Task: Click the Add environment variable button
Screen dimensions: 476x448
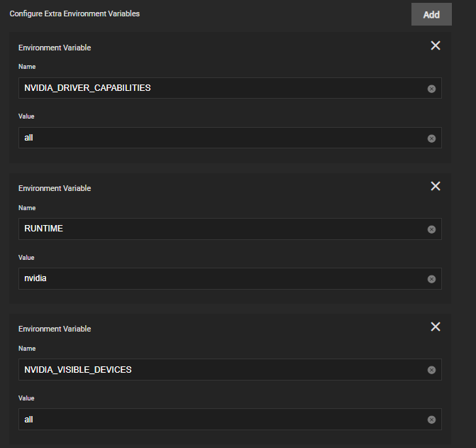Action: [431, 14]
